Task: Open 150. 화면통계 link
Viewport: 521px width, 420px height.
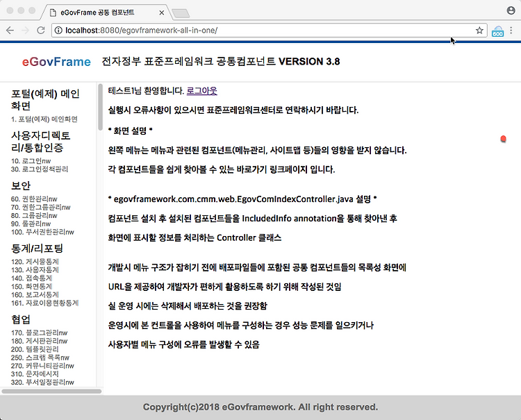Action: pos(31,287)
